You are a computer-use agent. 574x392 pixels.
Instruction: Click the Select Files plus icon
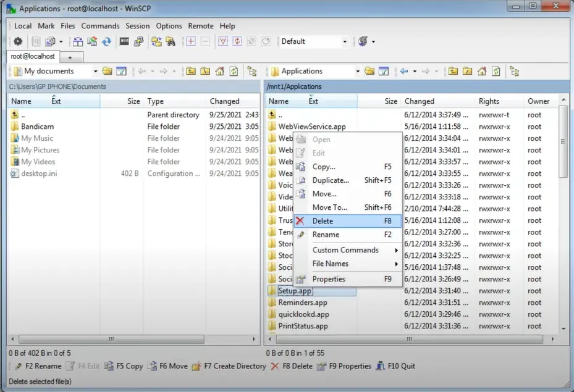[191, 41]
